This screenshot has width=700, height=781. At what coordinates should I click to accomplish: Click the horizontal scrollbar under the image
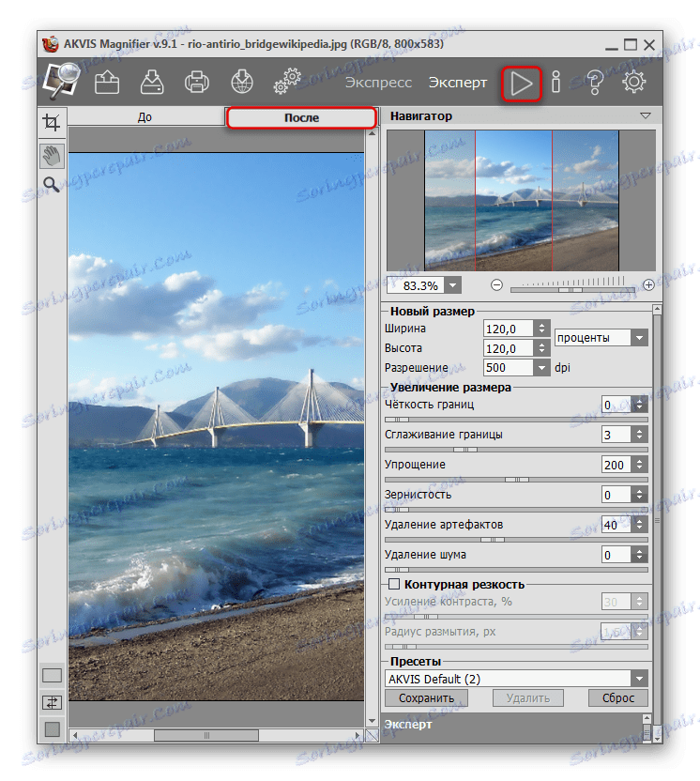(216, 735)
